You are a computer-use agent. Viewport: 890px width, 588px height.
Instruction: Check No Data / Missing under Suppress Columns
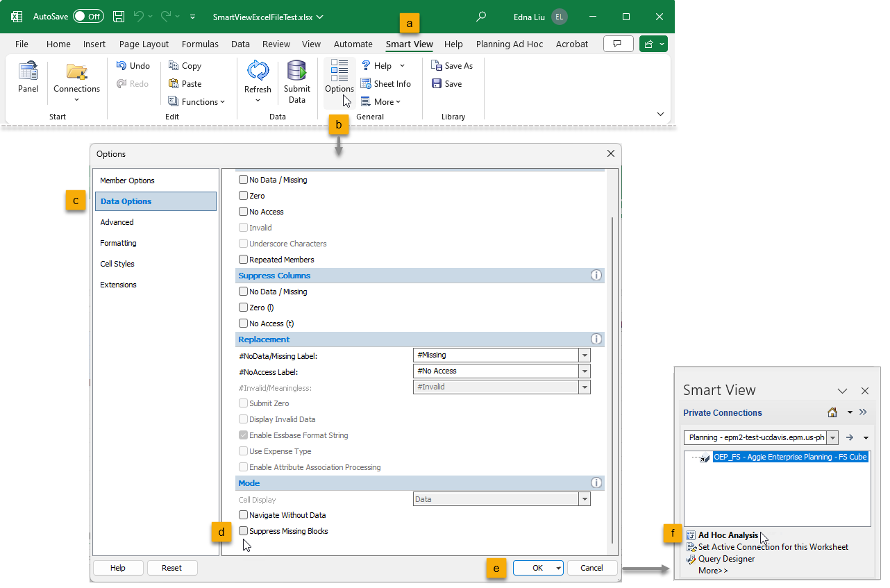click(243, 292)
